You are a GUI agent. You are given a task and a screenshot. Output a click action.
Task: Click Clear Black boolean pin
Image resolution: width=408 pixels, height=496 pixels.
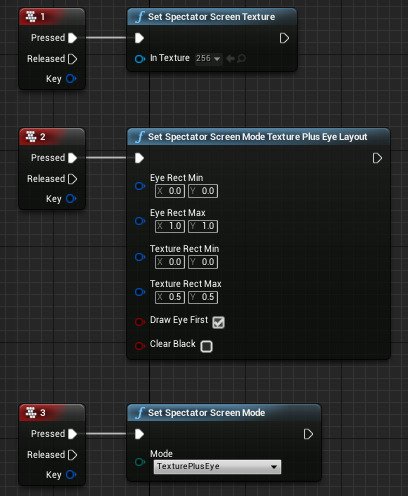[140, 346]
